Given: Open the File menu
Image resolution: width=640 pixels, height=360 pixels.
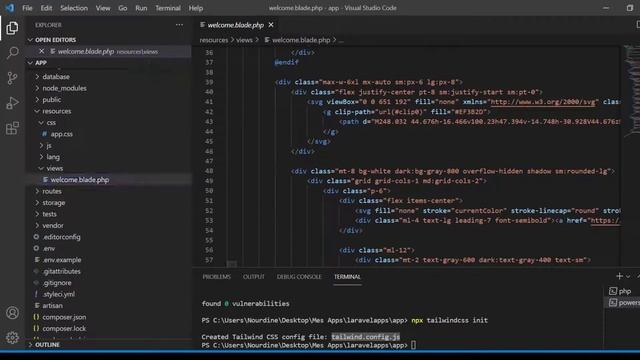Looking at the screenshot, I should (27, 8).
